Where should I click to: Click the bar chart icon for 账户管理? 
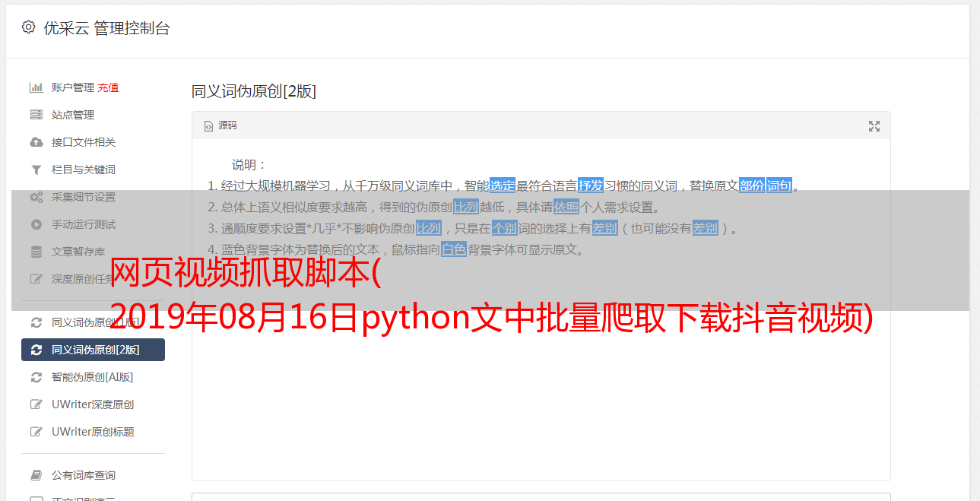[36, 87]
